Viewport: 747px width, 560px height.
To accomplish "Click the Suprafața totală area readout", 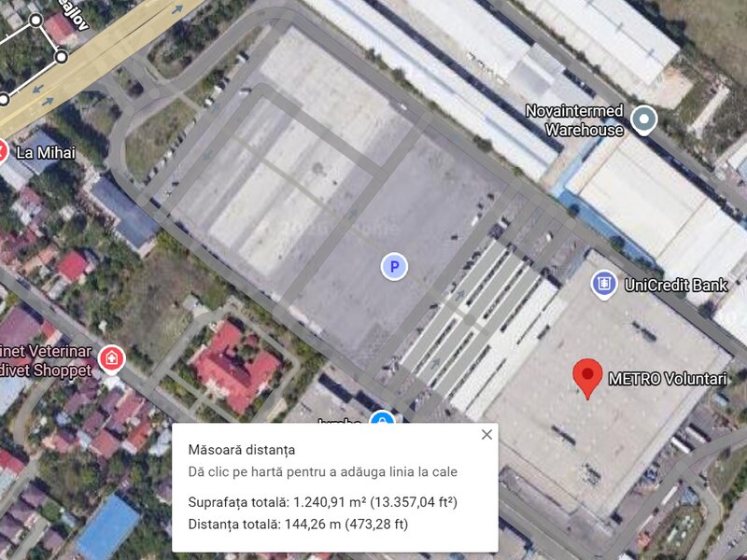I will point(322,502).
